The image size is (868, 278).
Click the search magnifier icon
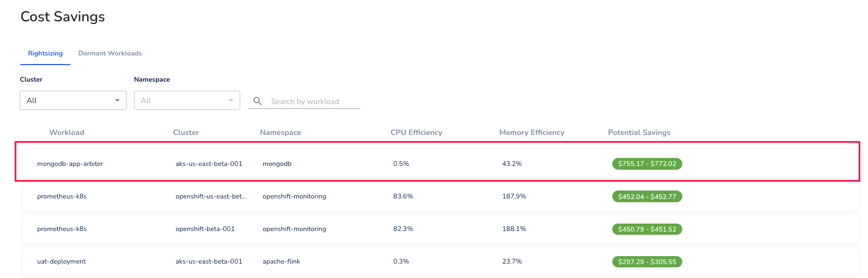point(257,101)
